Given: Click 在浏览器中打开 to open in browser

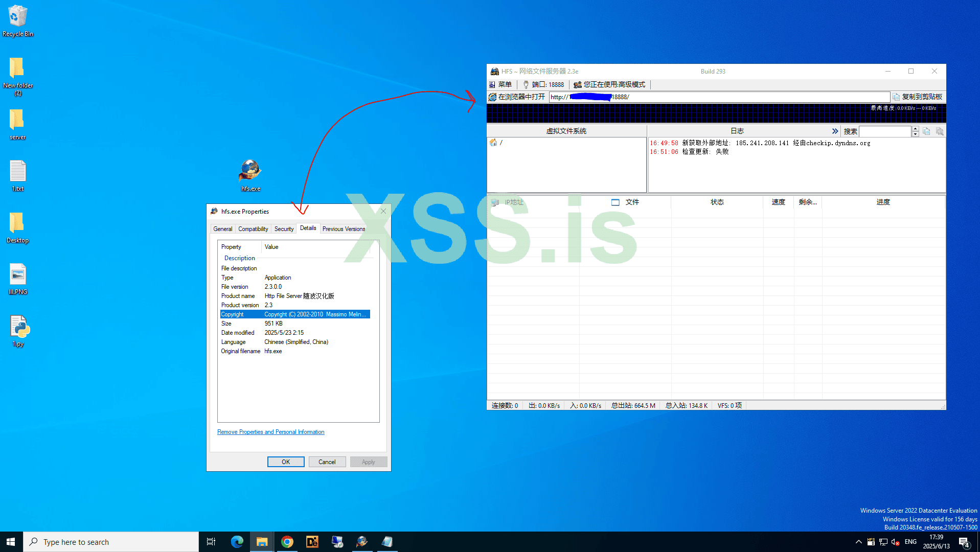Looking at the screenshot, I should point(517,97).
